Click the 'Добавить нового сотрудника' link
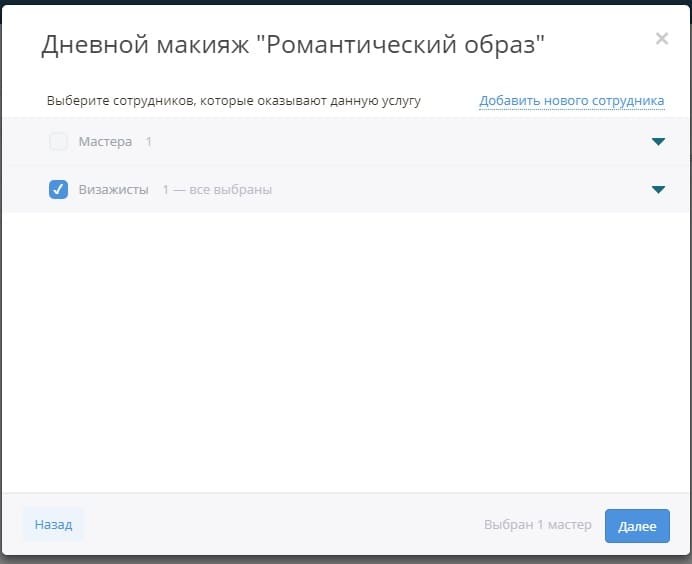692x564 pixels. 571,101
